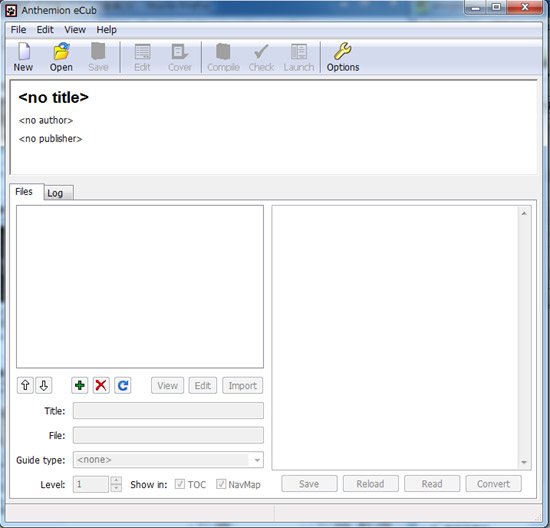Screen dimensions: 550x528
Task: Click the Reload button
Action: click(370, 484)
